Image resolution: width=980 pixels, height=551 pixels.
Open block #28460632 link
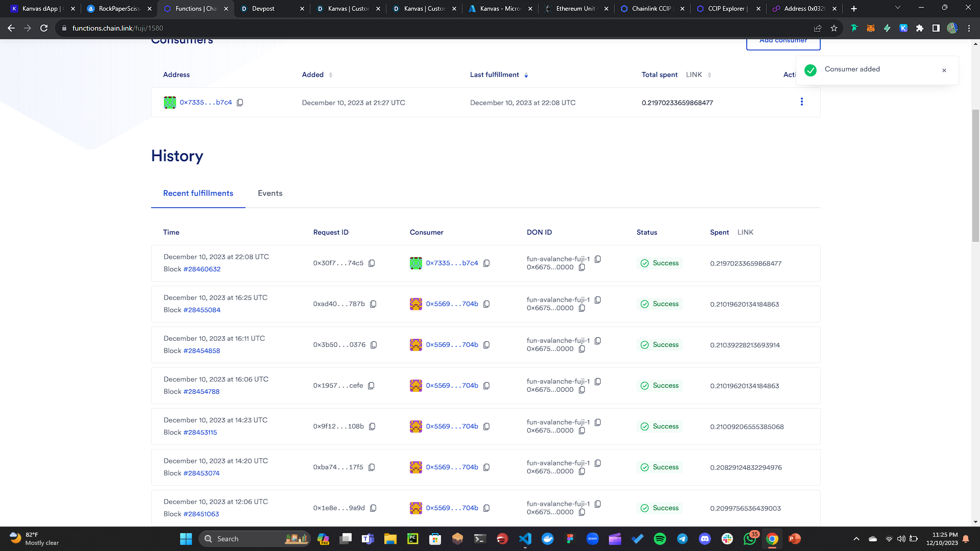tap(202, 269)
